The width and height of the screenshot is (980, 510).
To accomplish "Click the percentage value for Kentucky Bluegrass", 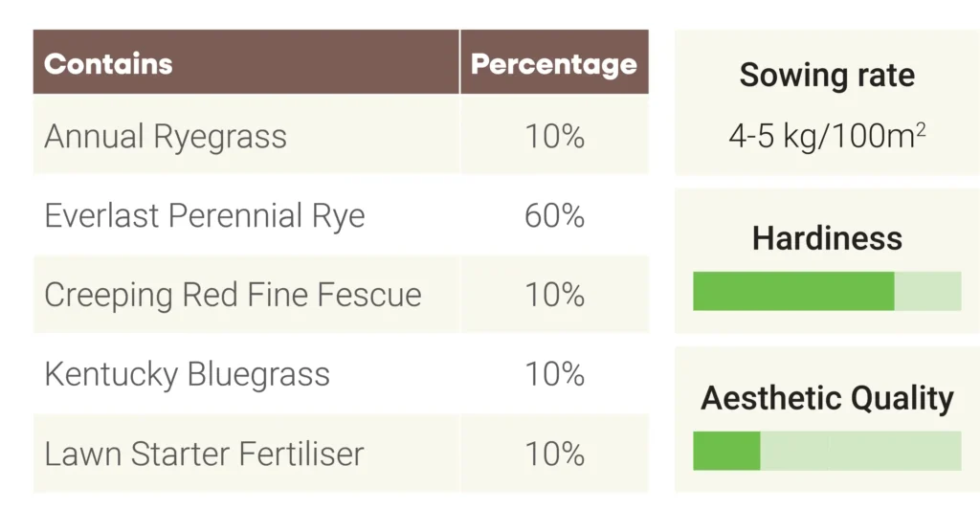I will [554, 374].
